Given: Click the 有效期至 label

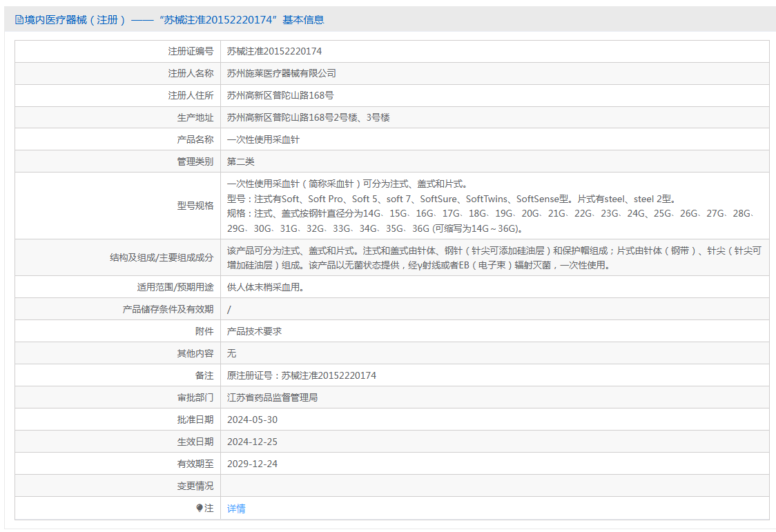Looking at the screenshot, I should (195, 464).
